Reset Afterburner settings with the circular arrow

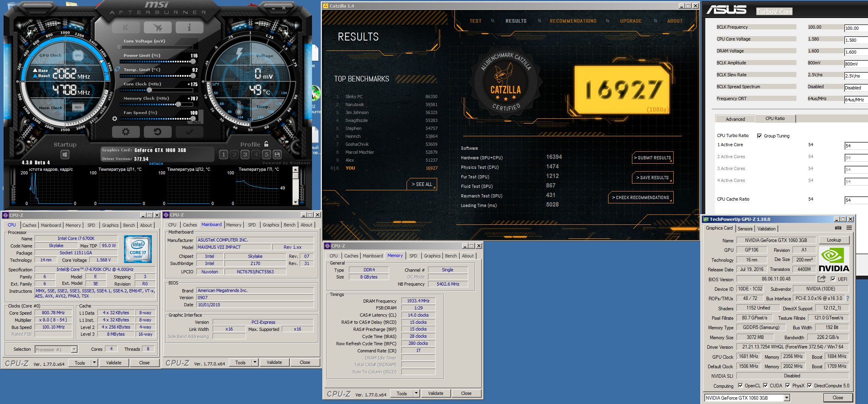click(157, 131)
